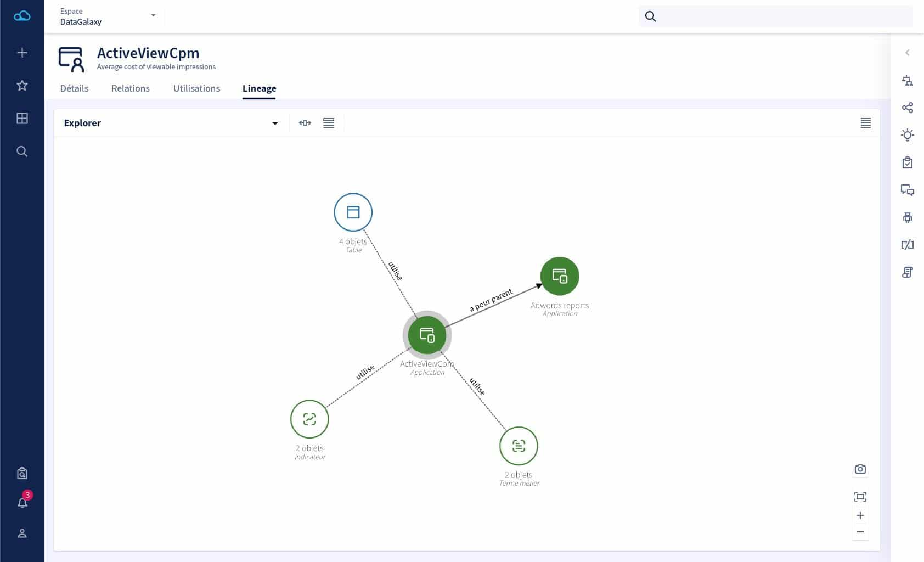Open the lineage hierarchy panel icon
This screenshot has width=924, height=562.
[x=908, y=81]
